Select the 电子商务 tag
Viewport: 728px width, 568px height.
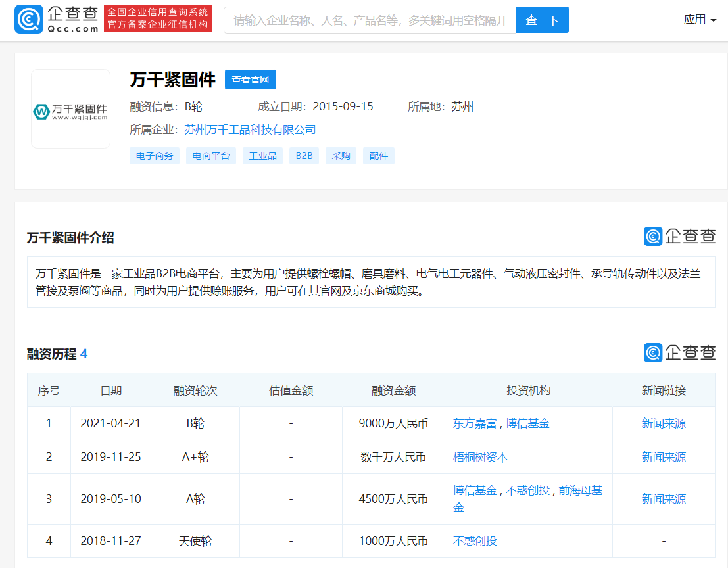pyautogui.click(x=155, y=156)
